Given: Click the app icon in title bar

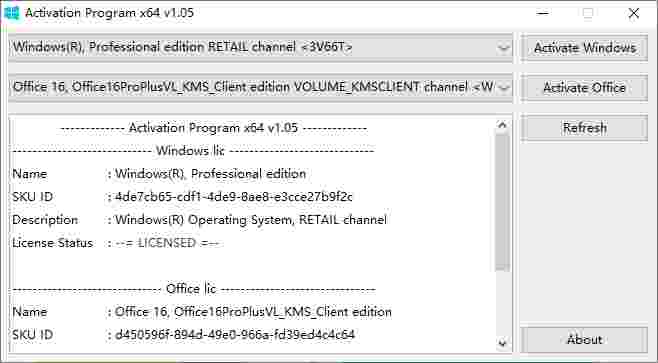Looking at the screenshot, I should tap(11, 13).
